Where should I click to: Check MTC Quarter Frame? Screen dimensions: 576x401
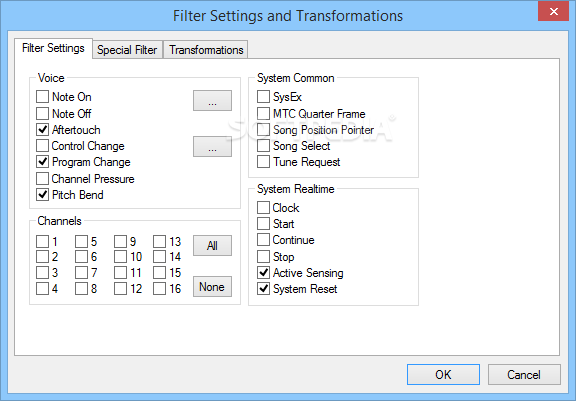coord(263,113)
